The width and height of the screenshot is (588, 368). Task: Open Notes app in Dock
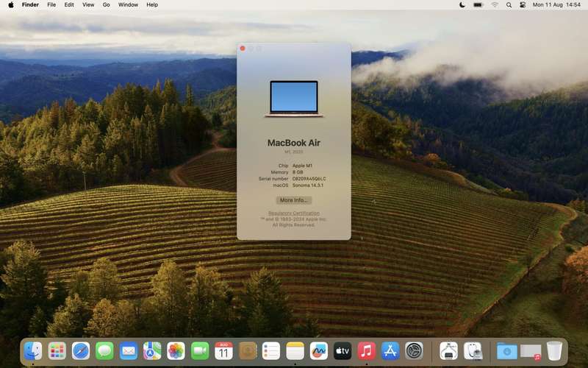pos(295,351)
